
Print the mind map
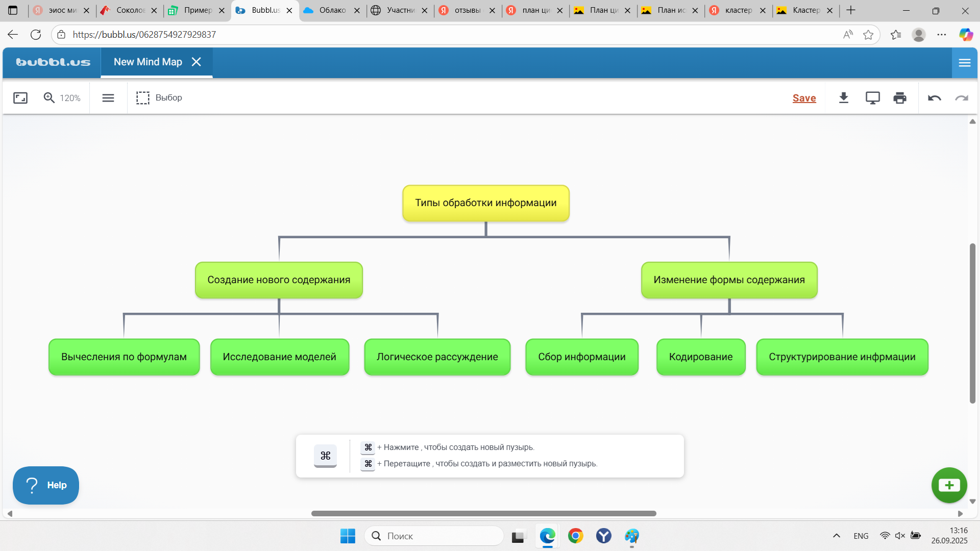pos(900,98)
